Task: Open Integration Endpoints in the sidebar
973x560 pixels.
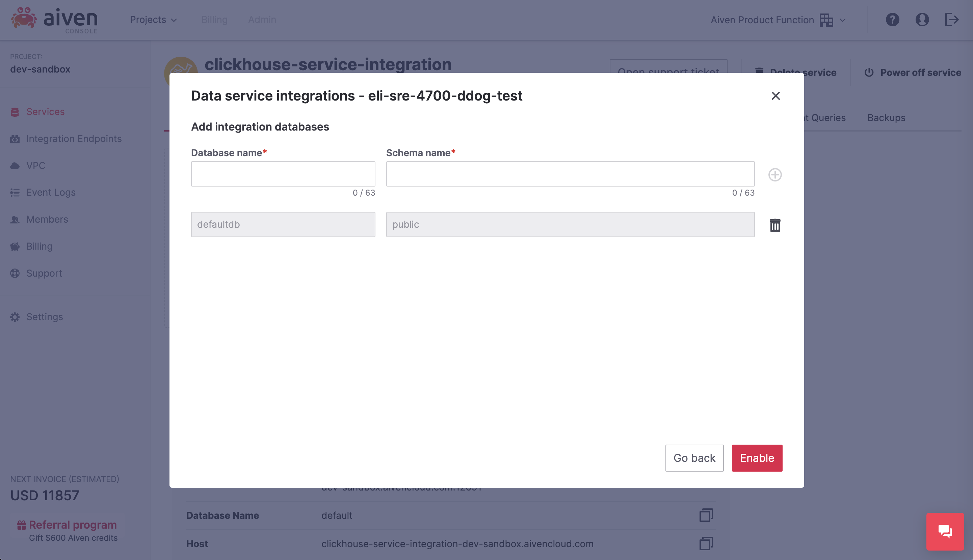Action: tap(74, 138)
